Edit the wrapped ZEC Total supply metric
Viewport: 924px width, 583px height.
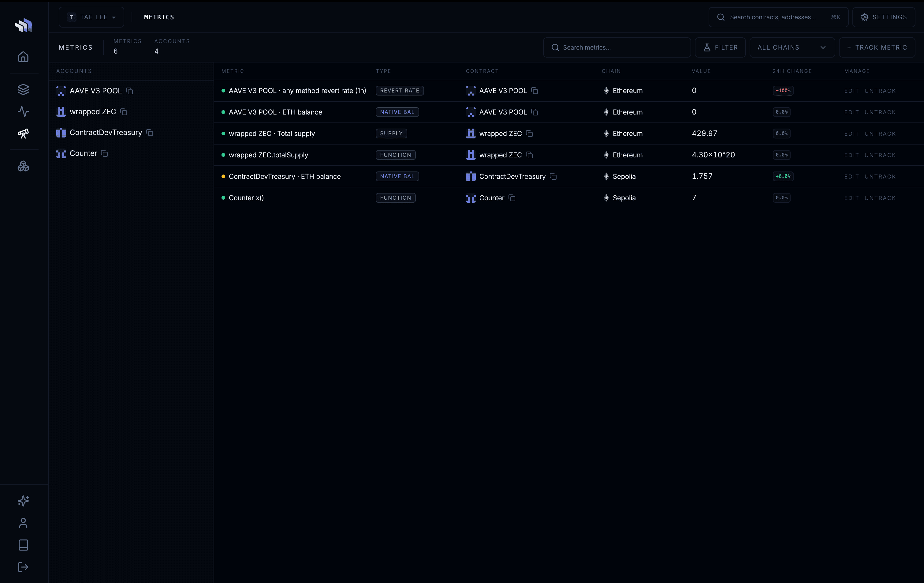coord(851,134)
